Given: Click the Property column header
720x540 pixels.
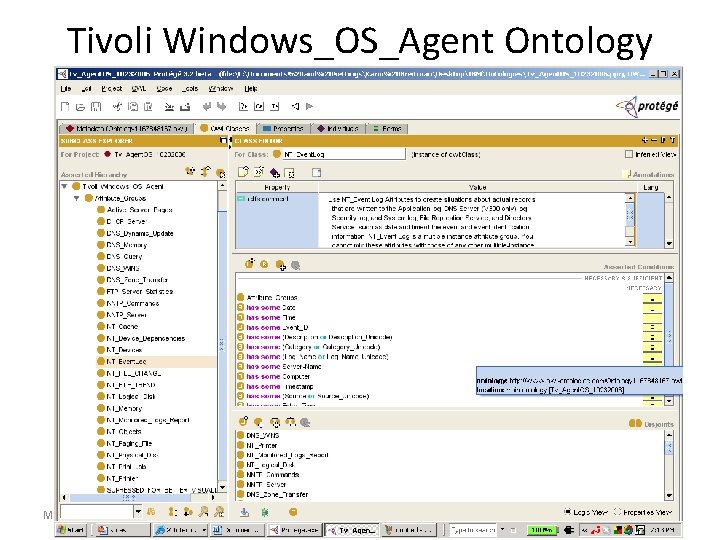Looking at the screenshot, I should point(277,187).
